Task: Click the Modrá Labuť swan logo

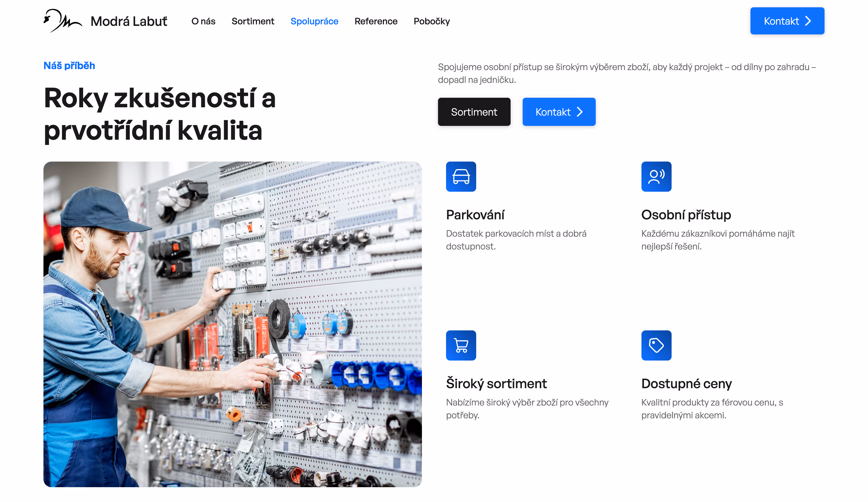Action: (62, 21)
